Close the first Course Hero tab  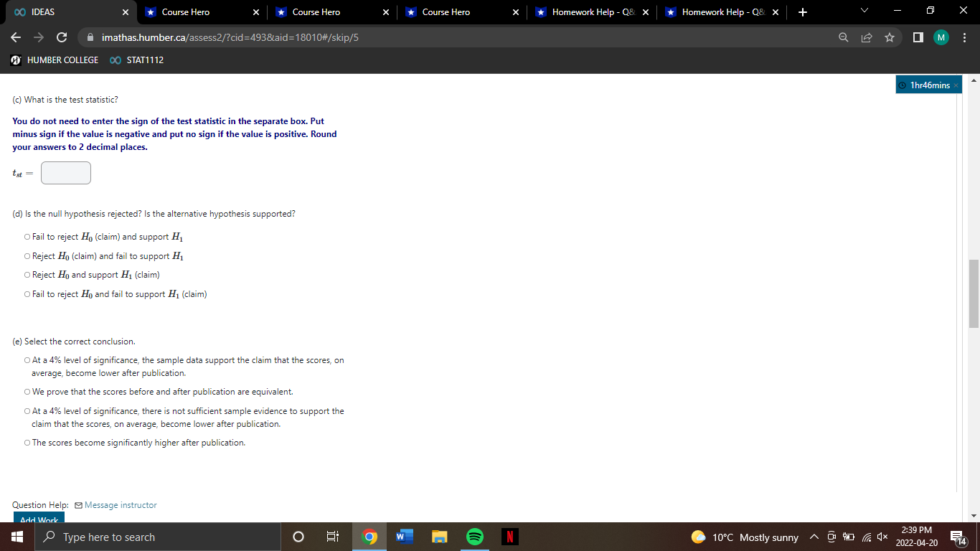(256, 12)
